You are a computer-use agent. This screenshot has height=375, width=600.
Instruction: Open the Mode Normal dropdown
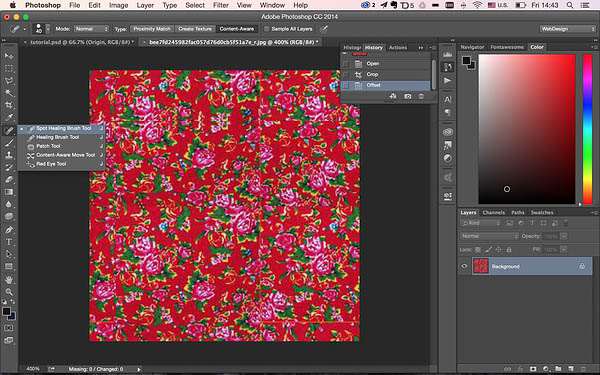91,29
